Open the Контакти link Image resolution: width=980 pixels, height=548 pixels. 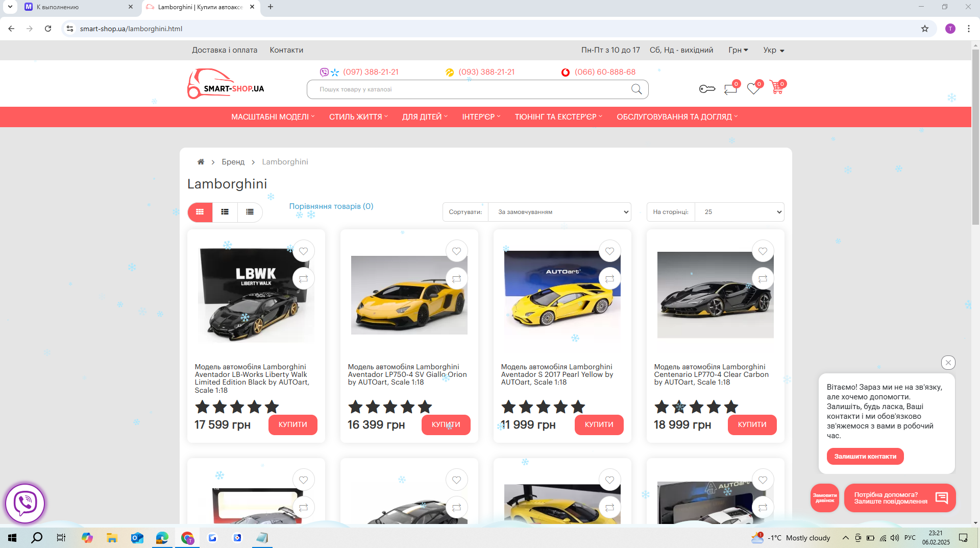pyautogui.click(x=286, y=50)
